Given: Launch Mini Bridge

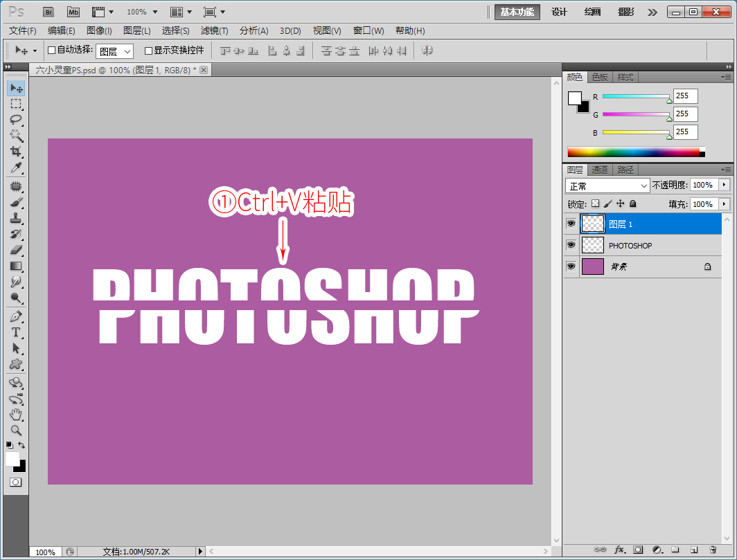Looking at the screenshot, I should (73, 12).
